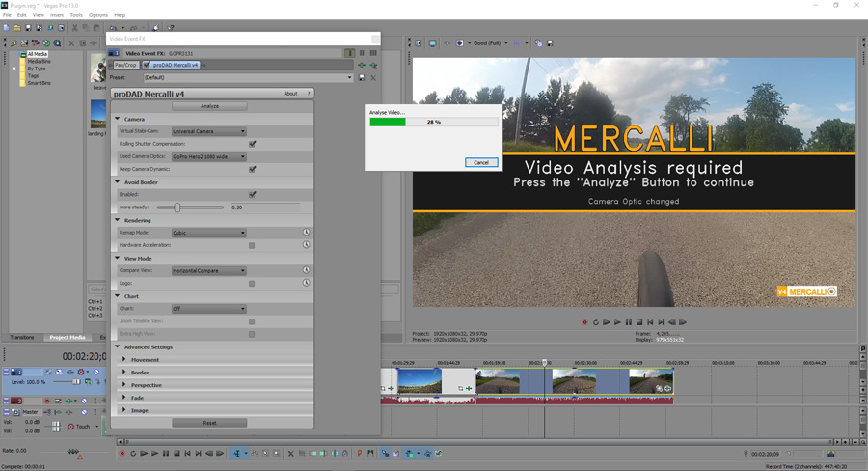Open the File menu
The width and height of the screenshot is (868, 471).
click(7, 15)
